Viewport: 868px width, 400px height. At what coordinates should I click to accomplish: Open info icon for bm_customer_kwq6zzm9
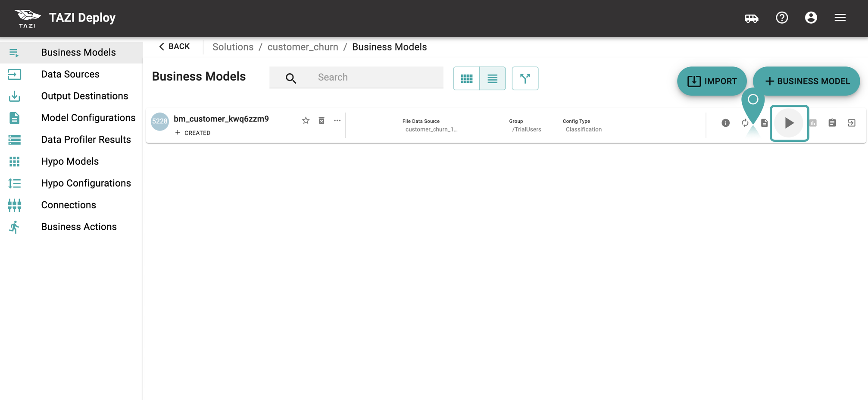[726, 123]
